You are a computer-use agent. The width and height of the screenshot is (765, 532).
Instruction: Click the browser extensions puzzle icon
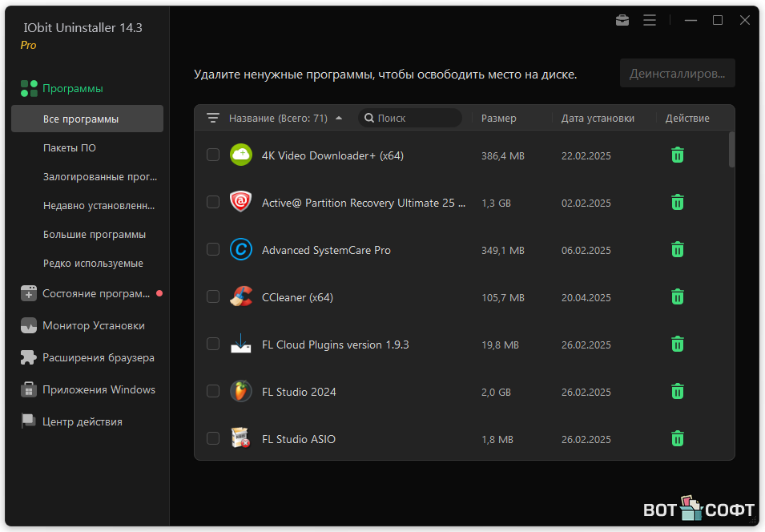coord(29,358)
